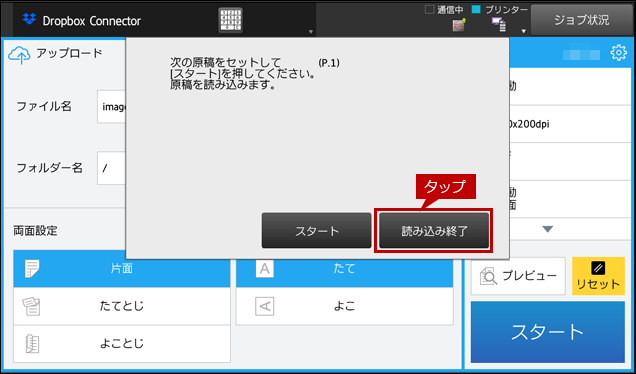Click the rotated A icon beside よこ

point(264,306)
